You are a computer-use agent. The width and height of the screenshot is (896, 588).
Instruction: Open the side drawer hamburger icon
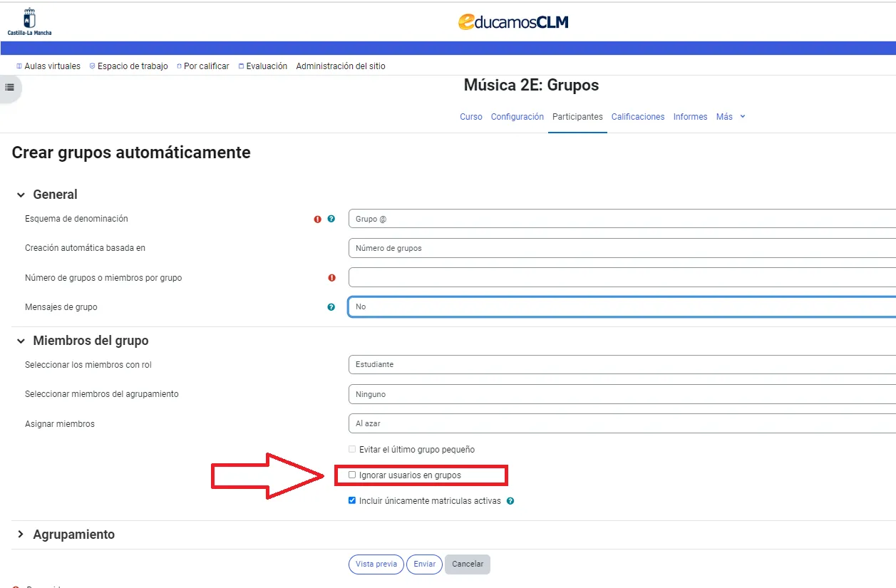10,87
